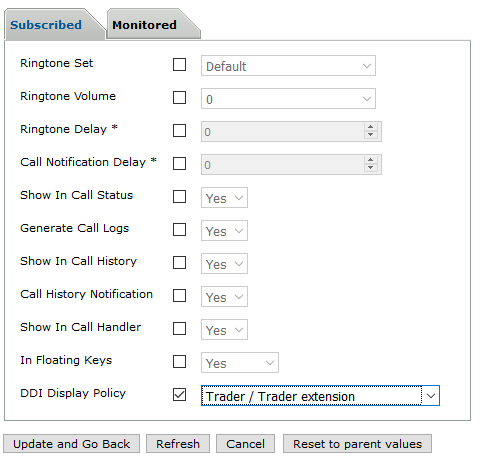Decrease Call Notification Delay with down arrow
Viewport: 492px width, 461px height.
pos(371,168)
